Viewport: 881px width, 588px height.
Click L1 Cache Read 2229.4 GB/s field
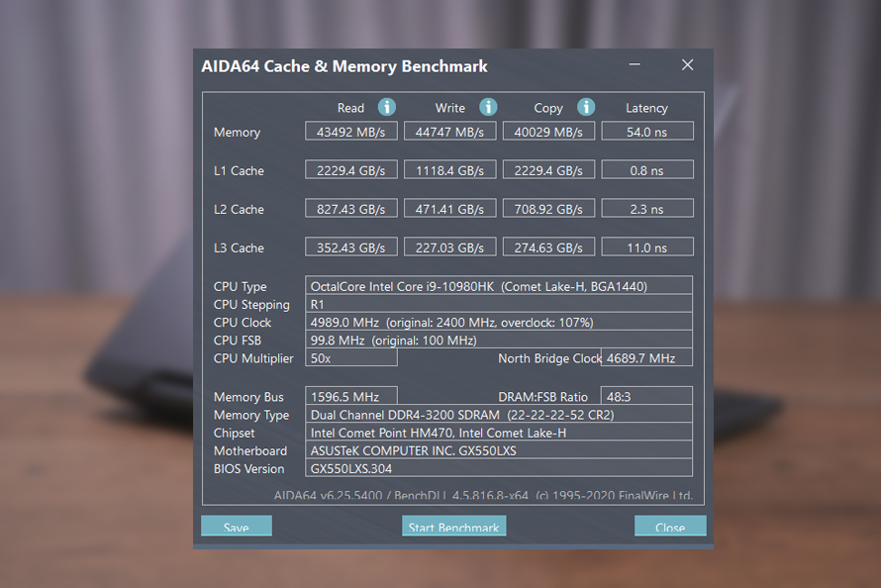(x=351, y=169)
